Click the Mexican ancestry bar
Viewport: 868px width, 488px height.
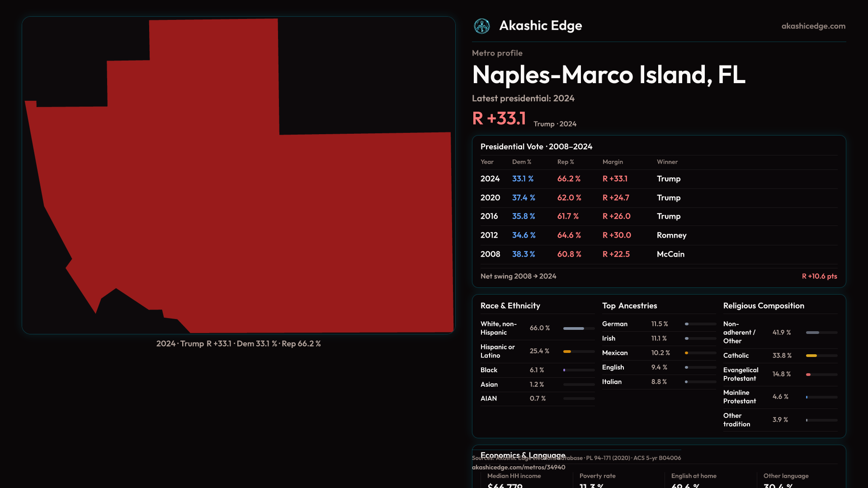point(700,353)
